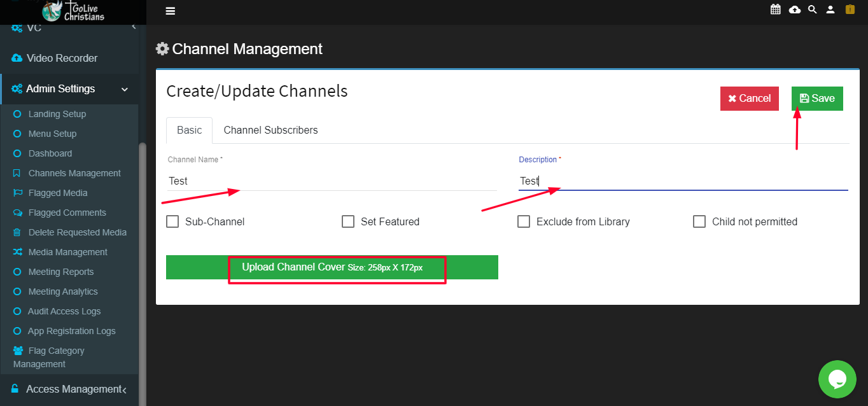Click the Meeting Analytics circle icon
This screenshot has width=868, height=406.
click(17, 291)
